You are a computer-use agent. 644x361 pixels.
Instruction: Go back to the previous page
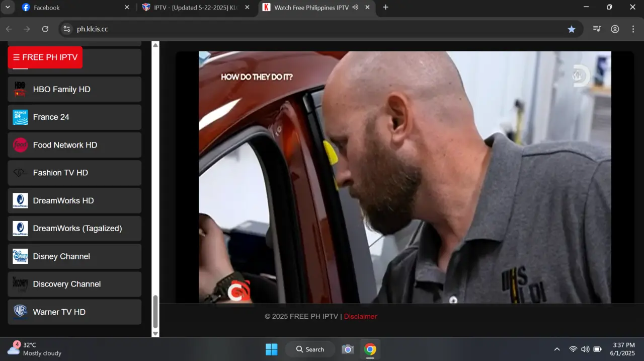[9, 29]
